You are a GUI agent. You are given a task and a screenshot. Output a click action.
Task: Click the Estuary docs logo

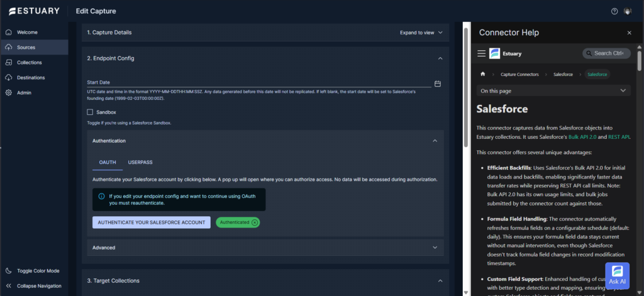pyautogui.click(x=494, y=53)
